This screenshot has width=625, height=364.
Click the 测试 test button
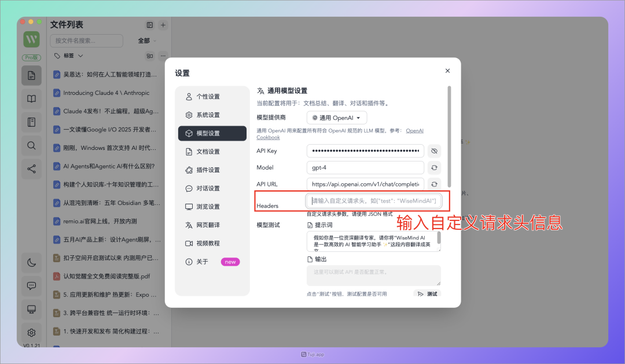[427, 294]
